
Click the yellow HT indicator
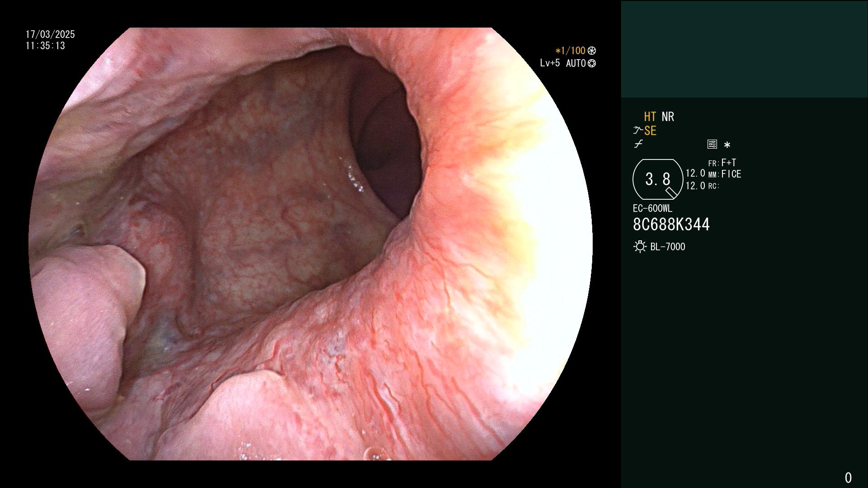pos(650,117)
